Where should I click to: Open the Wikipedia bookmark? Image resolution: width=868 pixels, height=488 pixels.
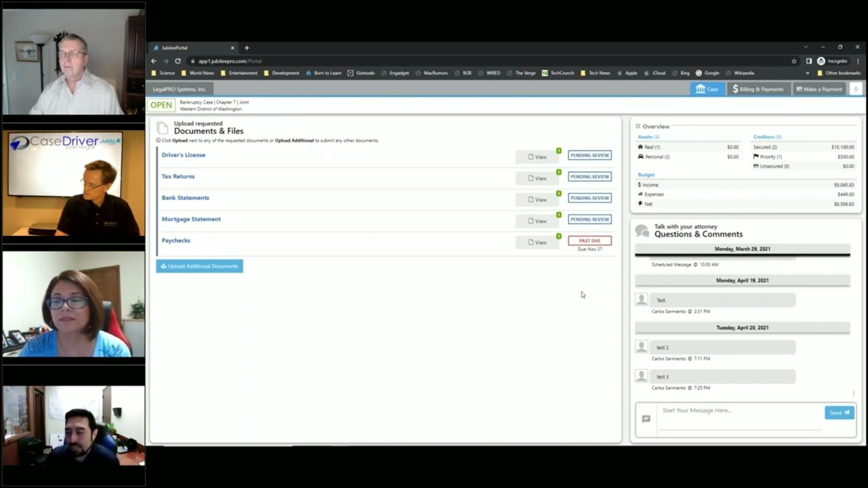(740, 73)
